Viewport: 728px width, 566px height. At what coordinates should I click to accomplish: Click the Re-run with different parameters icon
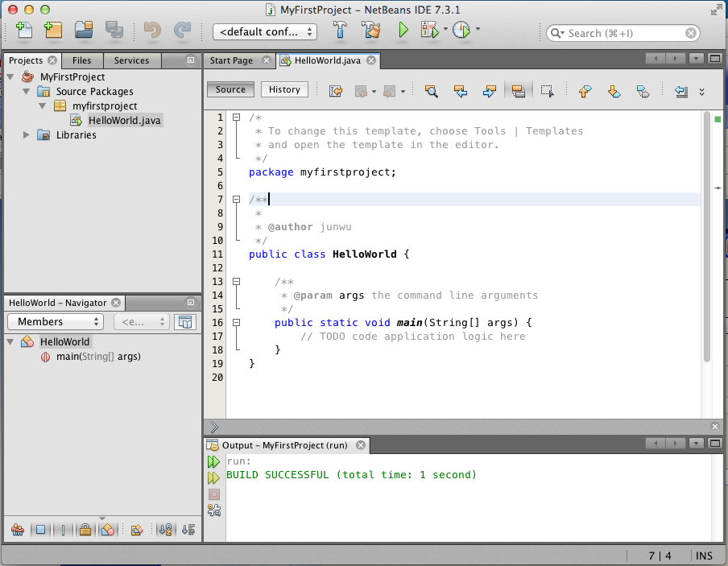point(213,477)
